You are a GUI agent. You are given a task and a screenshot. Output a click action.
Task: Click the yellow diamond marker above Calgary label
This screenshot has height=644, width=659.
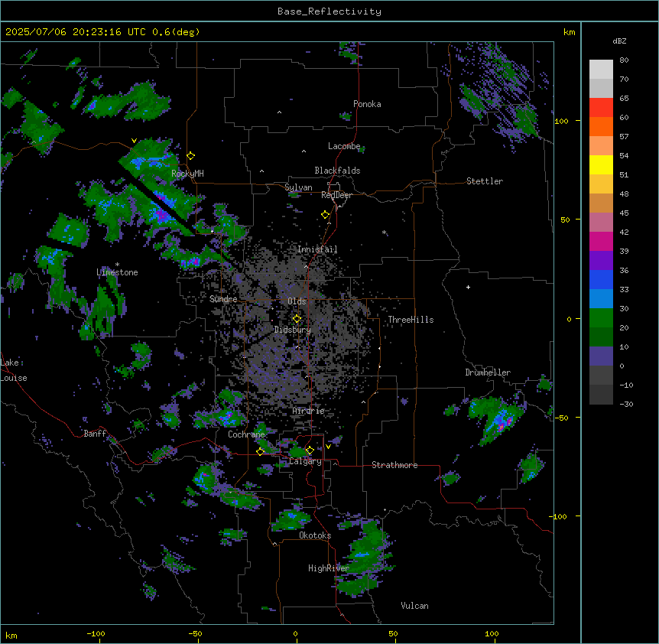pyautogui.click(x=310, y=450)
